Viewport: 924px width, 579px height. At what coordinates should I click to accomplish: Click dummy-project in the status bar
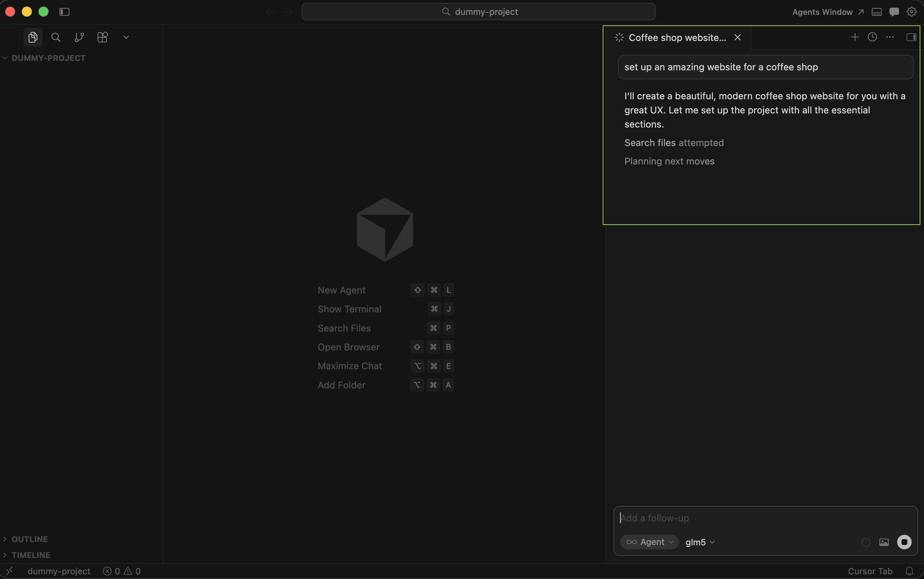point(59,571)
